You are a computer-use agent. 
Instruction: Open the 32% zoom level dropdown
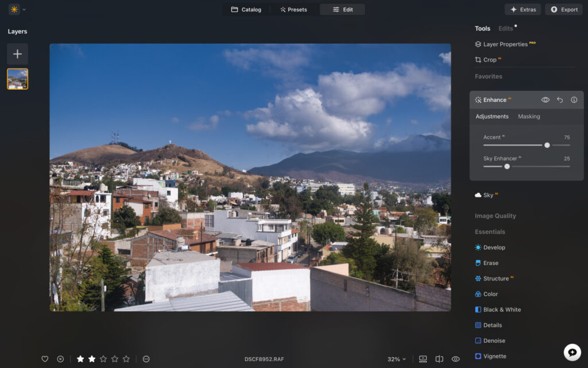(396, 359)
